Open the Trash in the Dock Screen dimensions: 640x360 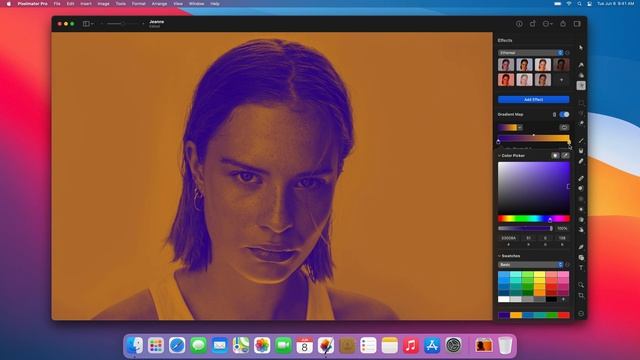tap(505, 345)
